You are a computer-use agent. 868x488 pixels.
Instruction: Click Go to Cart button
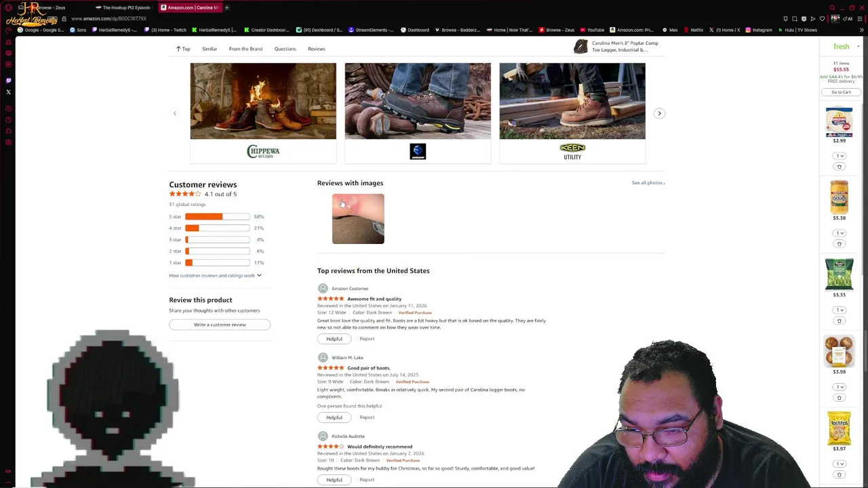(841, 92)
